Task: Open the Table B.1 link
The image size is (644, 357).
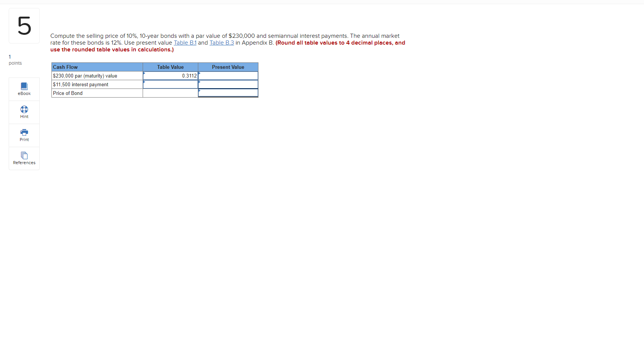Action: pyautogui.click(x=185, y=43)
